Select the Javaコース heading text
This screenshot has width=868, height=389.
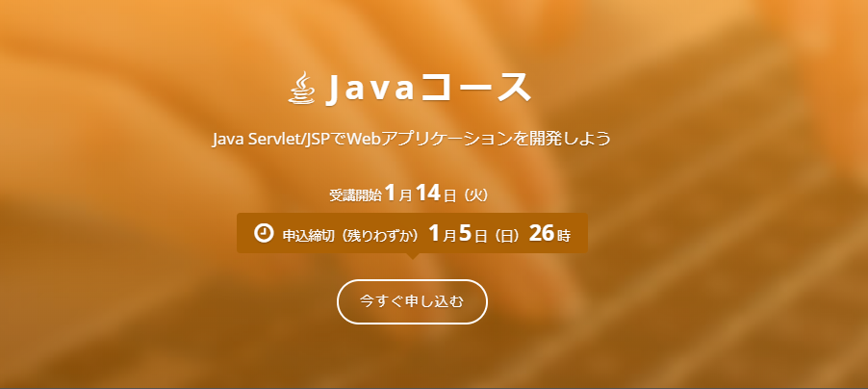click(428, 89)
